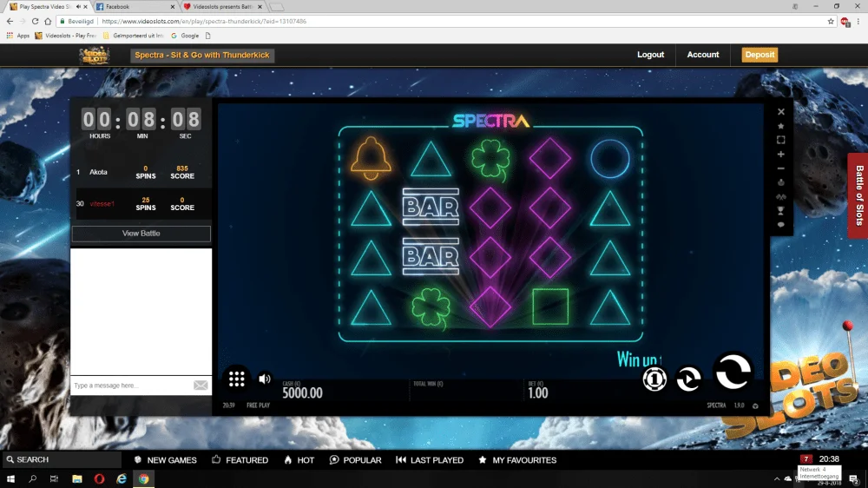868x488 pixels.
Task: Select player vitesse1 leaderboard row
Action: (141, 204)
